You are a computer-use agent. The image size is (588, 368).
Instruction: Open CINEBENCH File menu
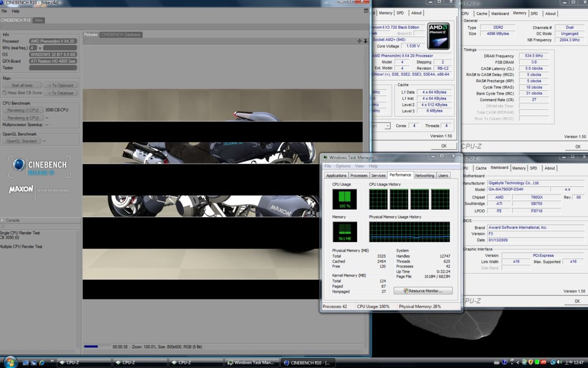click(x=4, y=11)
